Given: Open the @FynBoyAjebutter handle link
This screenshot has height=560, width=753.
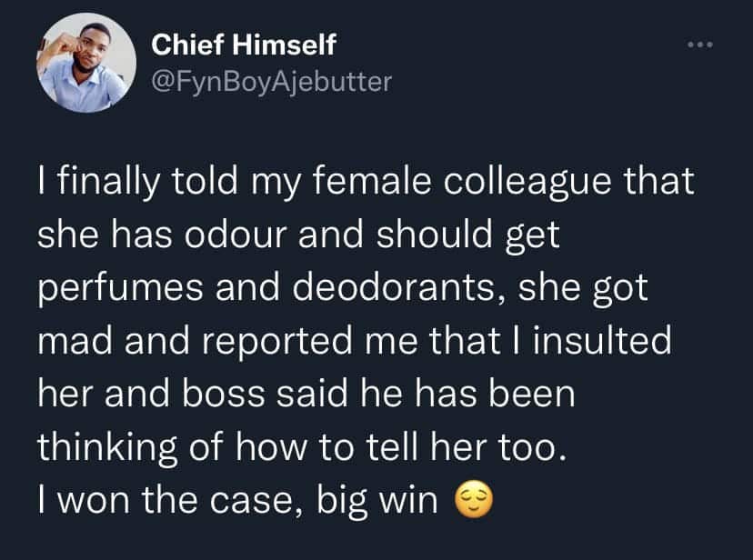Looking at the screenshot, I should point(271,82).
